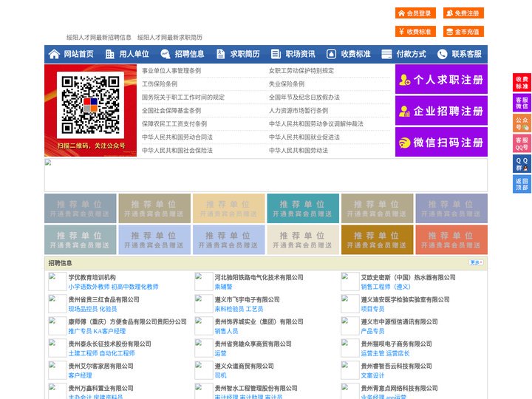Click the 金币充值 button
Viewport: 532px width, 399px height.
(x=463, y=32)
